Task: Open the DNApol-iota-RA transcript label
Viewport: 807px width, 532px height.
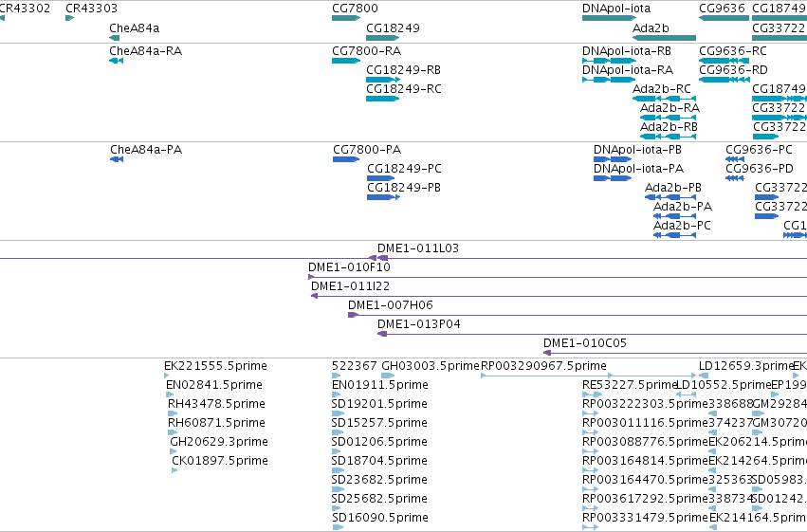Action: tap(628, 70)
